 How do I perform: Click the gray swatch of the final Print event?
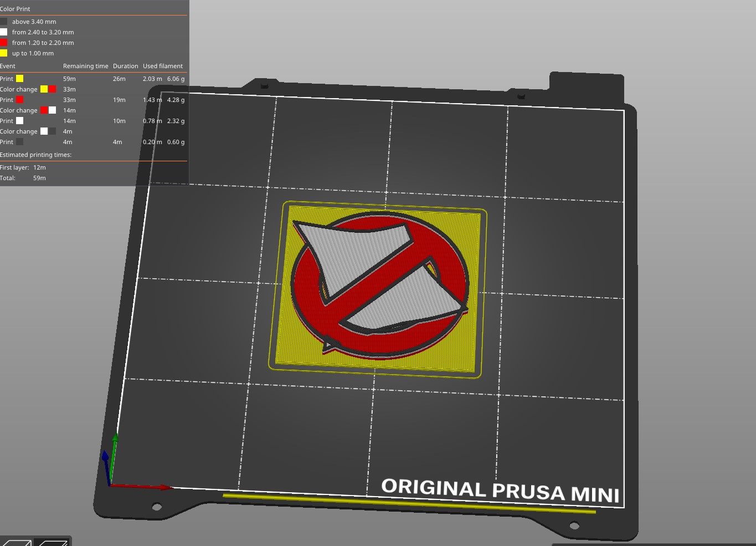pyautogui.click(x=20, y=141)
